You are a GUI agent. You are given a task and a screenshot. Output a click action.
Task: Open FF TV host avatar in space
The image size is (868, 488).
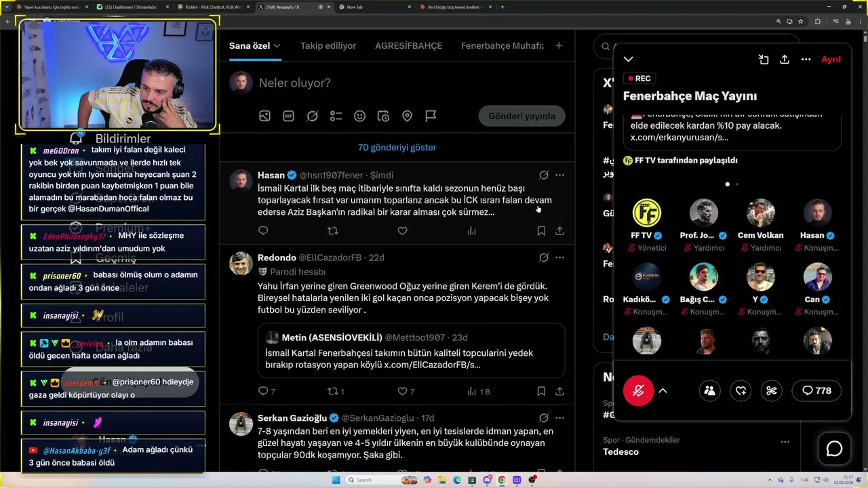[646, 213]
